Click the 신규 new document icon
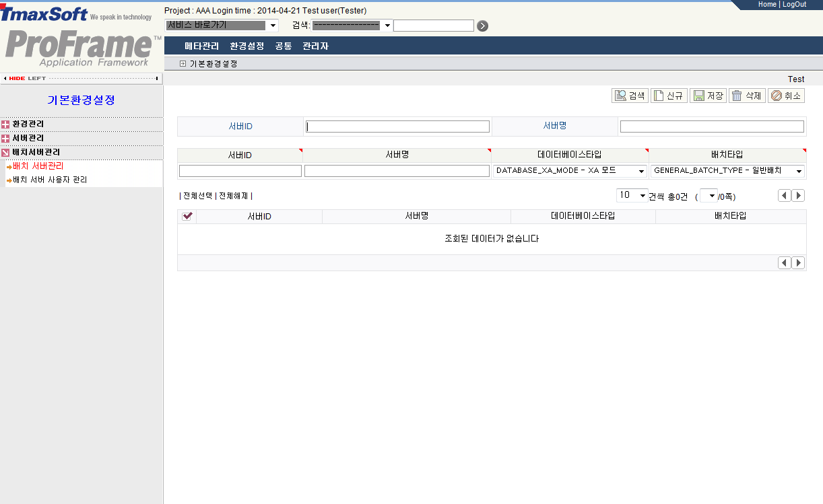Viewport: 823px width, 504px height. click(x=669, y=95)
